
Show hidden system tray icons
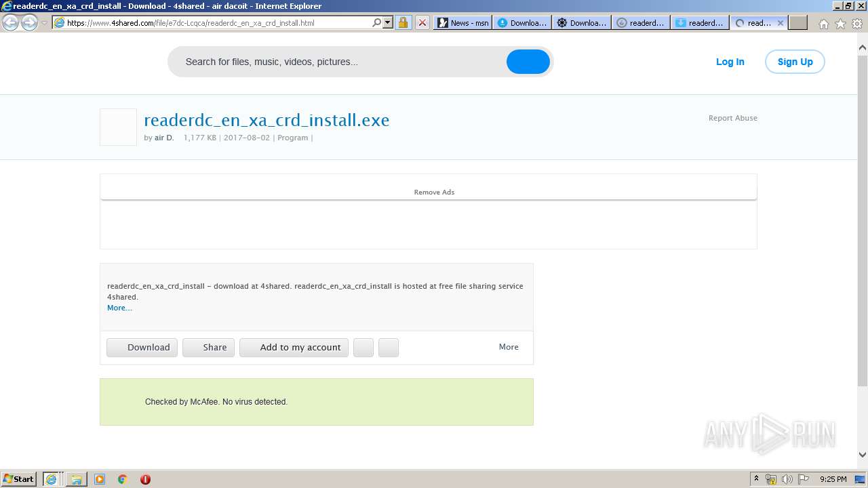click(x=756, y=479)
